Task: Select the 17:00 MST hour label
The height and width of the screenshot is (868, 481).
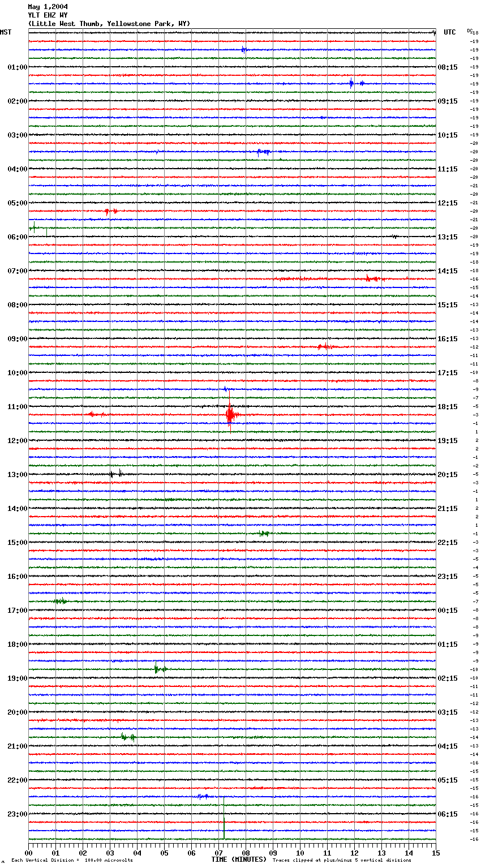Action: click(17, 611)
